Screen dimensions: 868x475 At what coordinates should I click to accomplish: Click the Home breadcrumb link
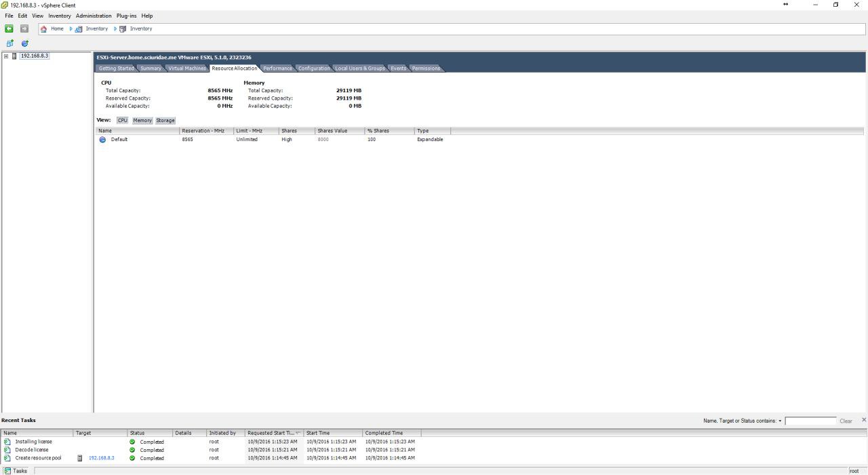[57, 28]
